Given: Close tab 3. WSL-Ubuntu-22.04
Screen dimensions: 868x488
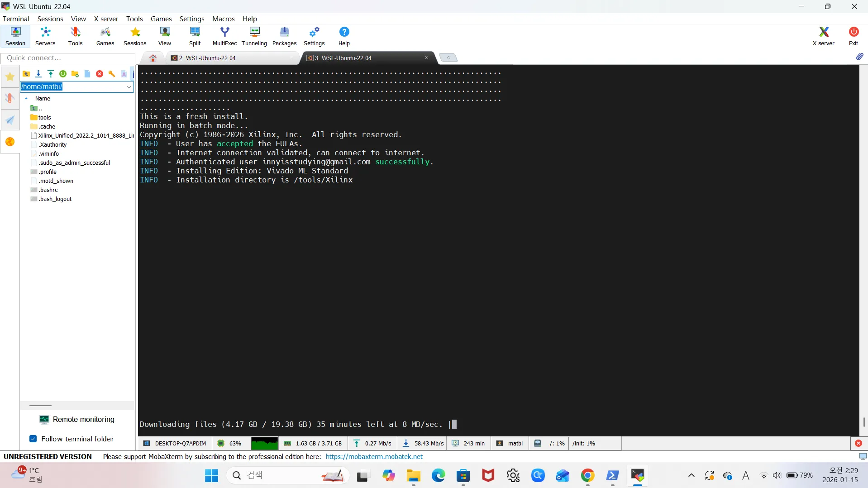Looking at the screenshot, I should pos(426,57).
